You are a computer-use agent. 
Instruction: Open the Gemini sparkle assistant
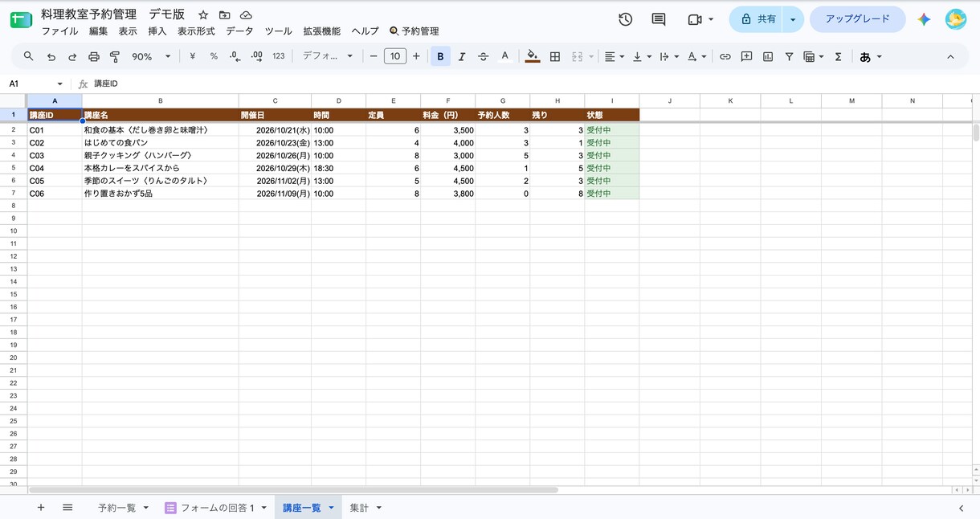pos(924,19)
